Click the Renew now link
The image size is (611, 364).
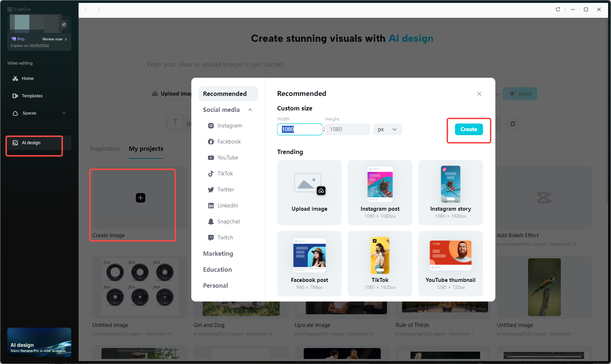pos(52,39)
